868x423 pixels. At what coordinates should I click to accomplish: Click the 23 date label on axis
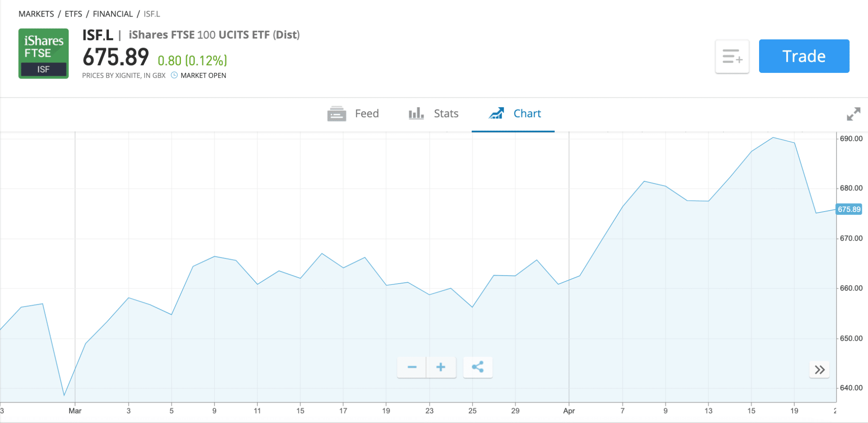[429, 411]
